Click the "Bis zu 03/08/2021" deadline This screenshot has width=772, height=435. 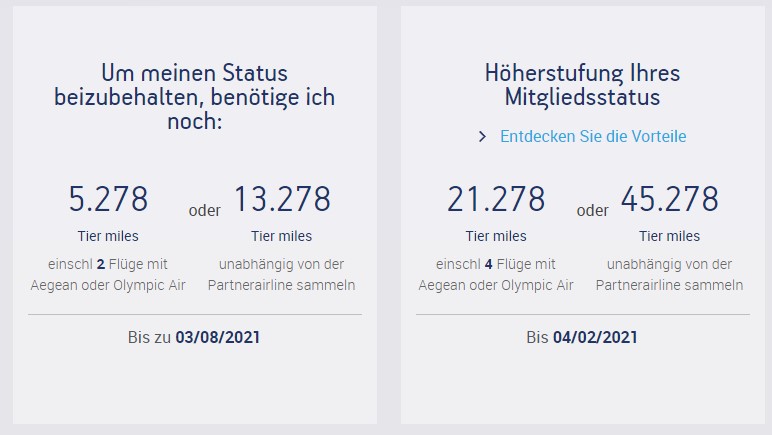pos(194,337)
